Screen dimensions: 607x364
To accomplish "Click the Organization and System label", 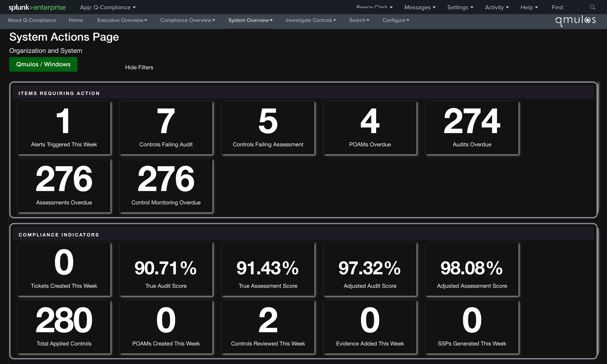I will click(46, 51).
